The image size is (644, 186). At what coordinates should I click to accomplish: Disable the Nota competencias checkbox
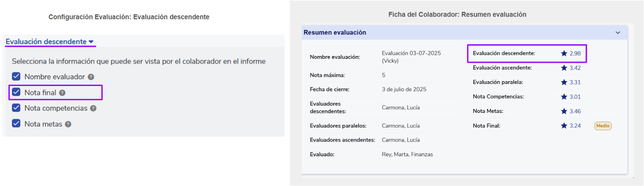point(16,108)
